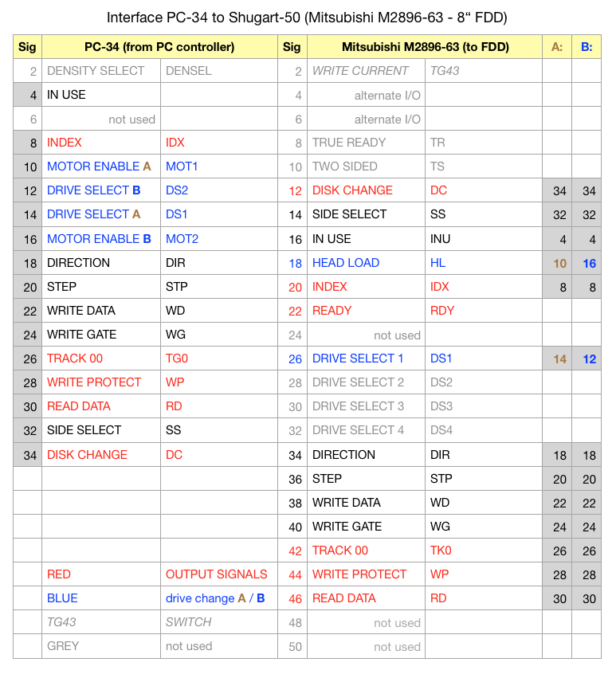Image resolution: width=616 pixels, height=674 pixels.
Task: Click the 'TWO SIDED' cell
Action: (366, 167)
